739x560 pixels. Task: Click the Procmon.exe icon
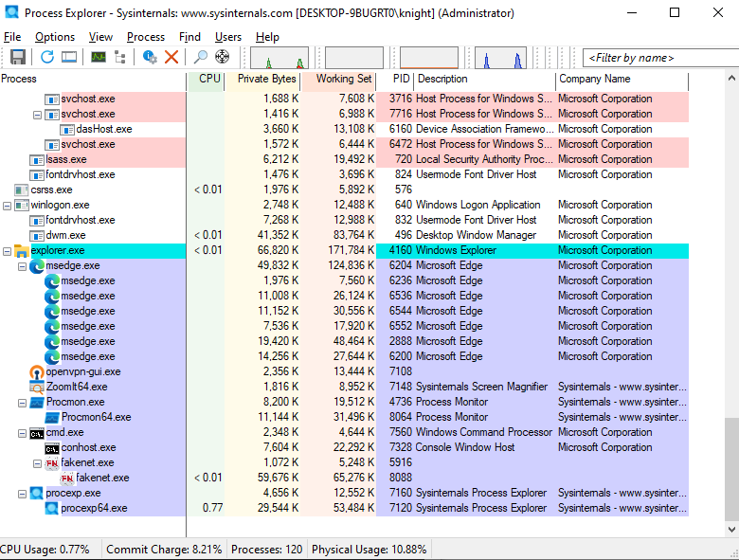point(37,402)
